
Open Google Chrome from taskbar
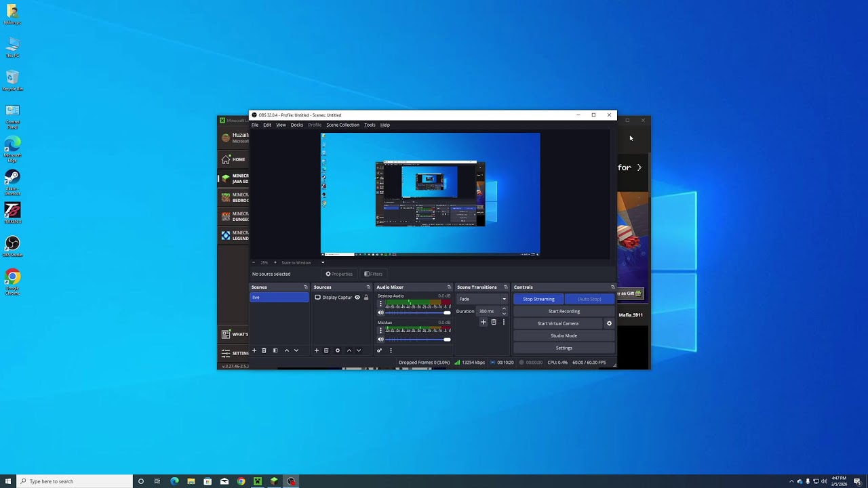[241, 481]
